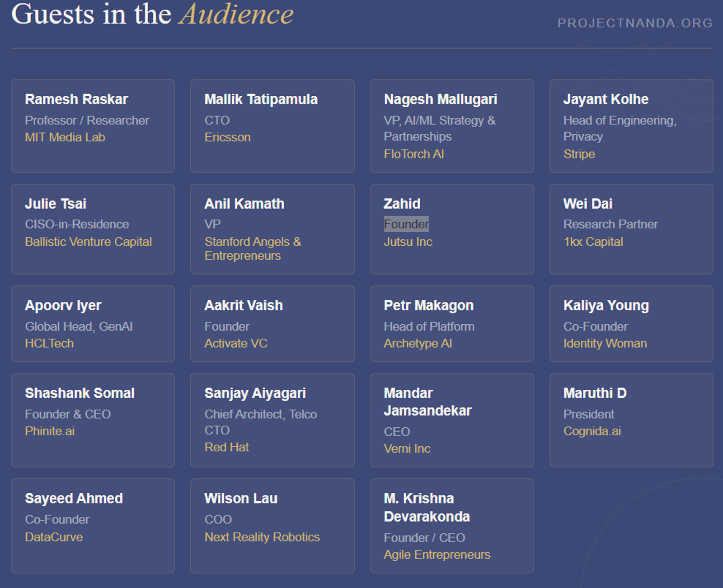
Task: Click Jutsu Inc company name
Action: point(408,242)
